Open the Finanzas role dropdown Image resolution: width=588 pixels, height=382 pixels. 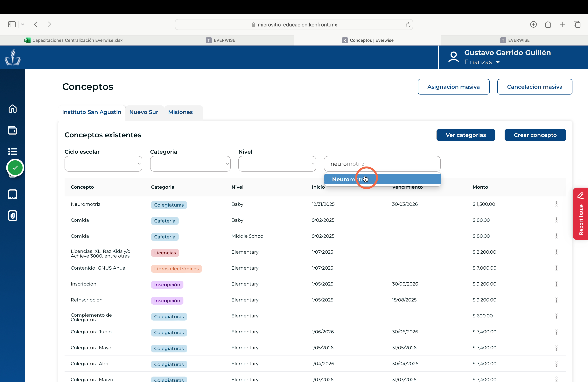point(482,62)
